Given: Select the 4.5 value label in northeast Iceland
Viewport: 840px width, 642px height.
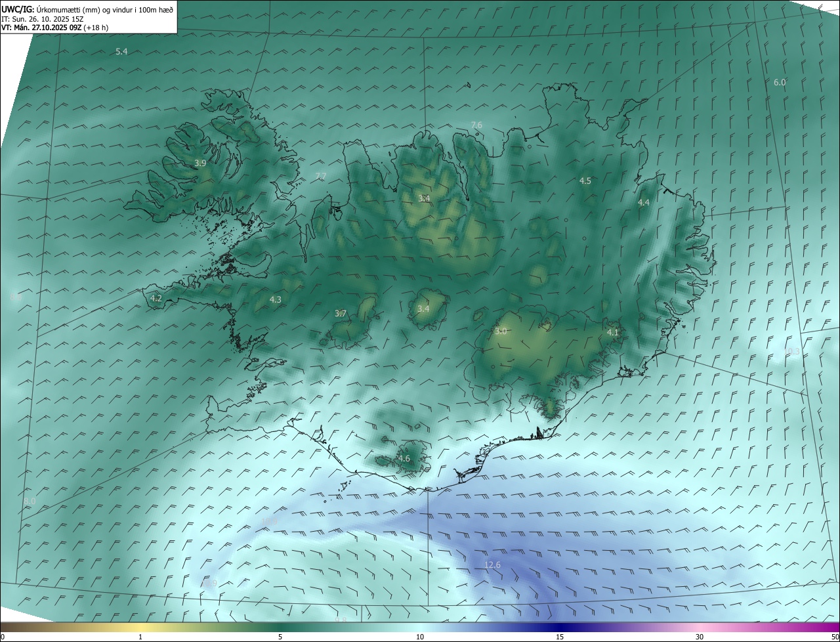Looking at the screenshot, I should pyautogui.click(x=585, y=181).
